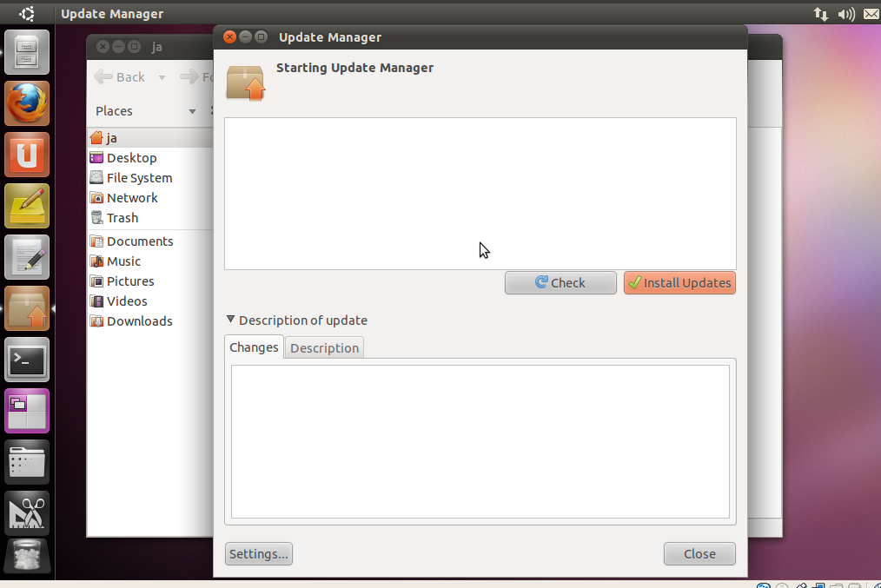Screen dimensions: 881x588
Task: Open Documents bookmark in sidebar
Action: pyautogui.click(x=150, y=241)
